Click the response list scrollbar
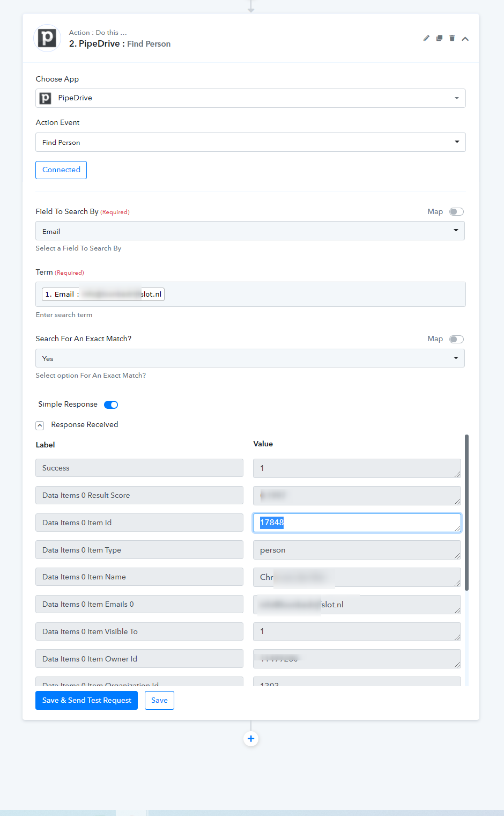 click(x=466, y=512)
